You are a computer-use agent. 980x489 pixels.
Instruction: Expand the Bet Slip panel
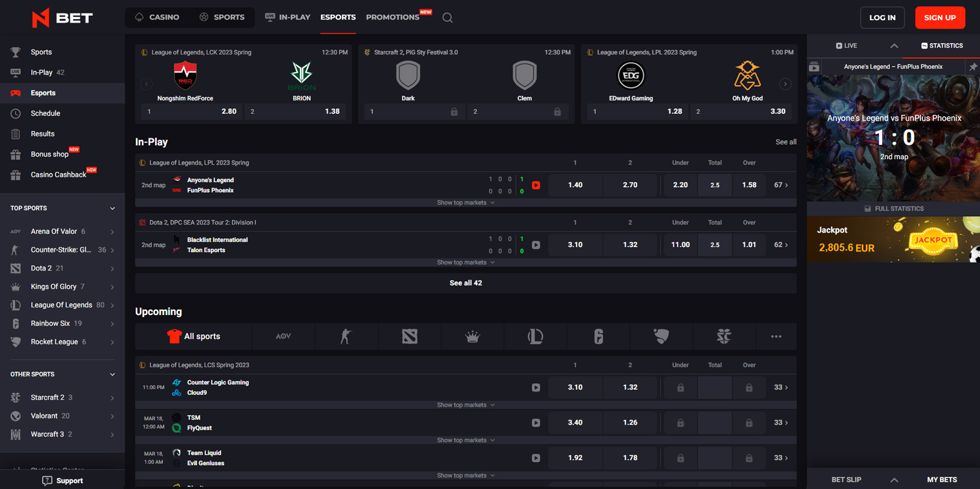click(894, 480)
